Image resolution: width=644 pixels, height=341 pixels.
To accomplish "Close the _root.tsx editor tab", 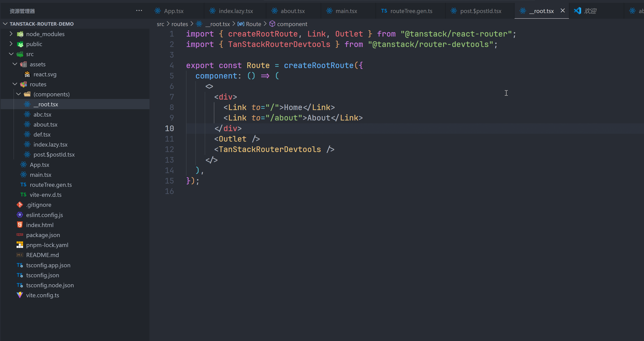I will coord(562,11).
